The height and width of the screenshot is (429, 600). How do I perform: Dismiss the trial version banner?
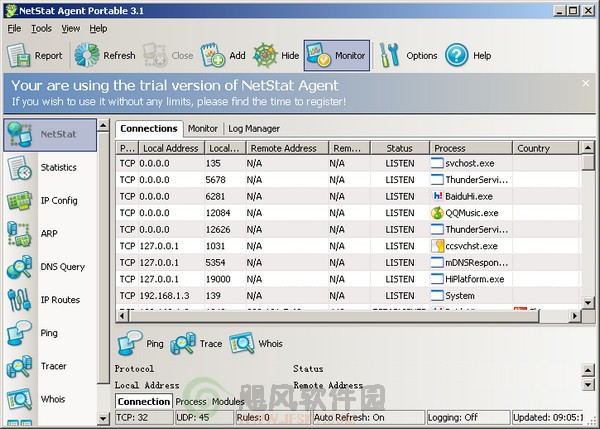click(x=585, y=83)
